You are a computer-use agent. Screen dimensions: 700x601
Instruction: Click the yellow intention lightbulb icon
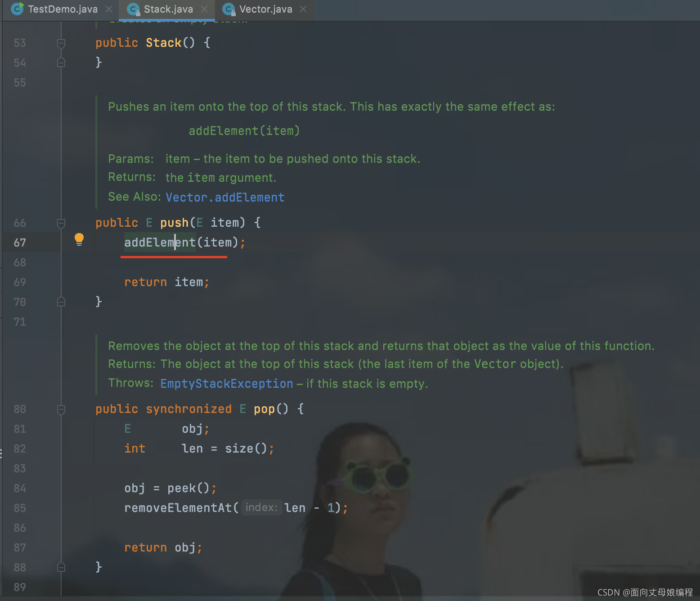(x=79, y=239)
